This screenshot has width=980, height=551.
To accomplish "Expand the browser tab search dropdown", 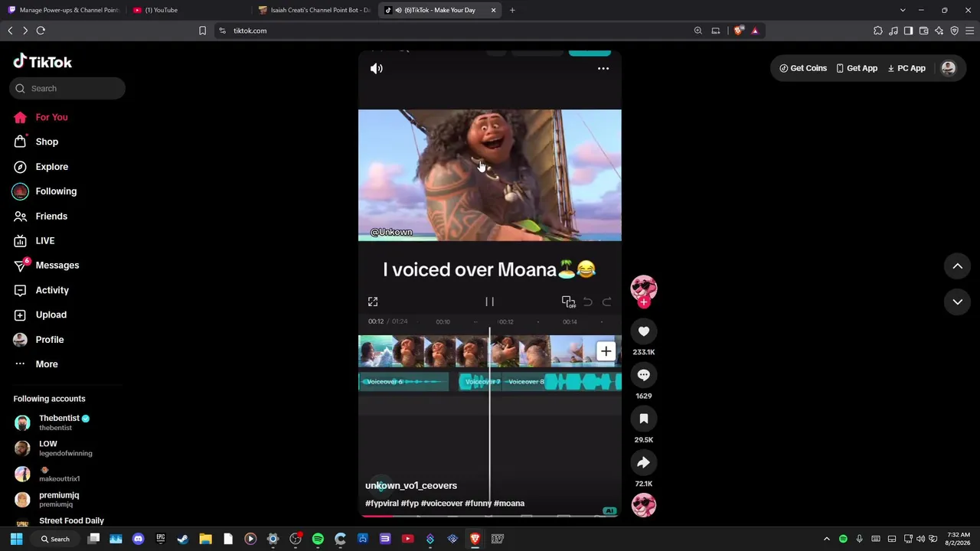I will (903, 10).
